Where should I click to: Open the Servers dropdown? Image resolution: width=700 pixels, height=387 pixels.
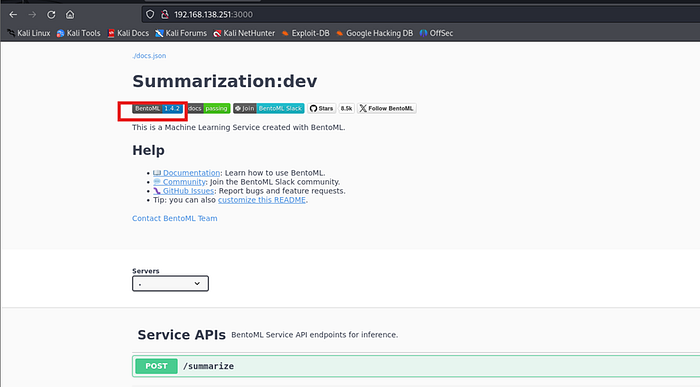coord(170,283)
